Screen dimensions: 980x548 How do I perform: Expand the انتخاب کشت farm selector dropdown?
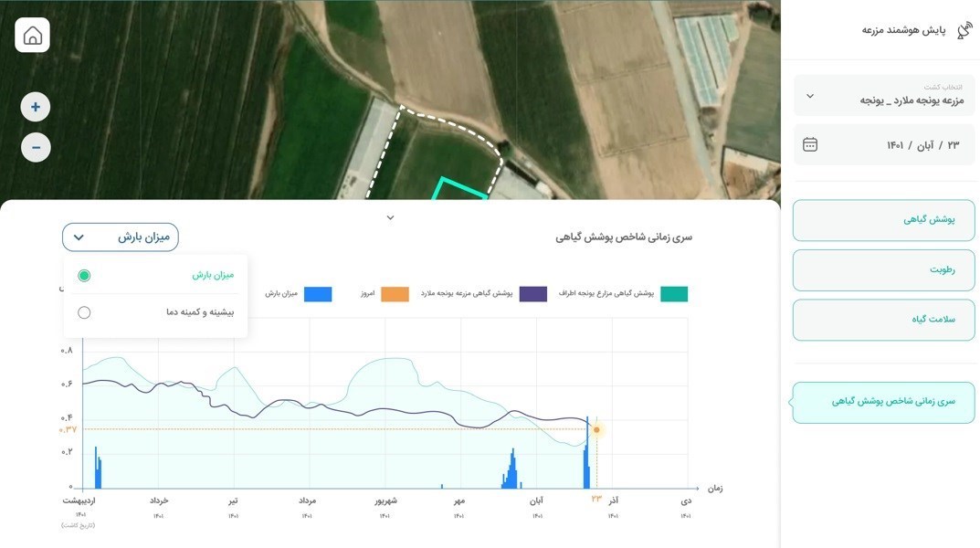(x=810, y=96)
